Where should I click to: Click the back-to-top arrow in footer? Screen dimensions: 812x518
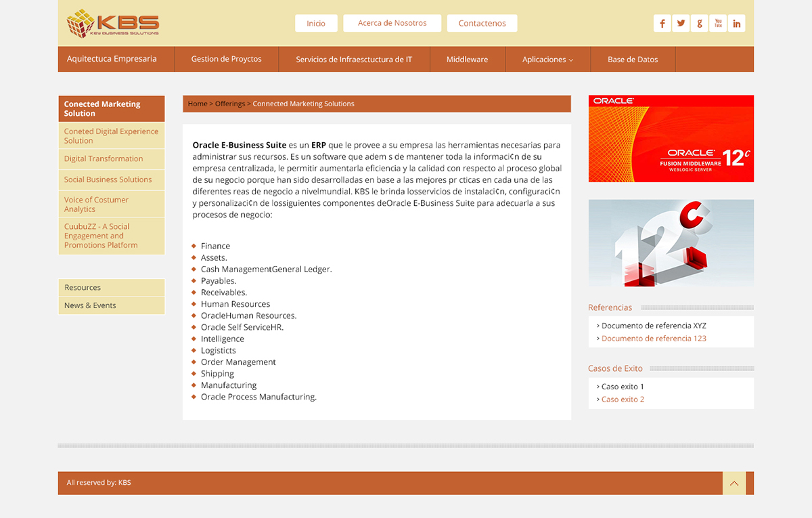734,483
